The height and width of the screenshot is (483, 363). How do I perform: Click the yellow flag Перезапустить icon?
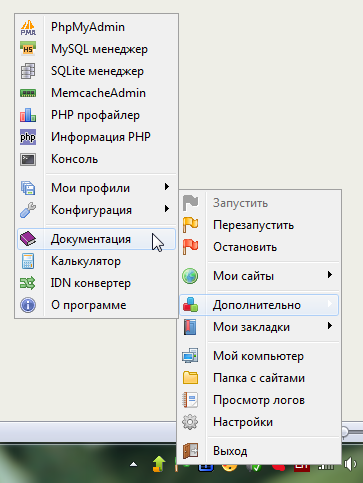click(x=190, y=225)
